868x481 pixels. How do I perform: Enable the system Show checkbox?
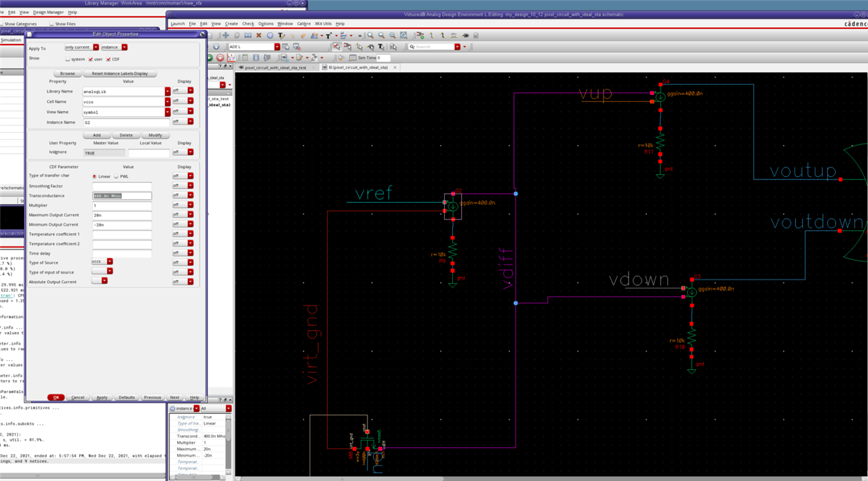pyautogui.click(x=68, y=59)
